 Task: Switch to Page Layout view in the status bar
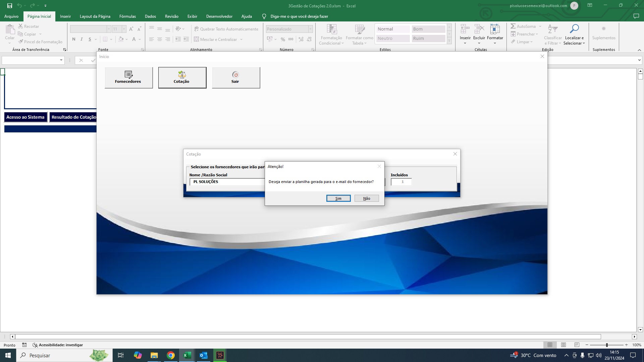point(563,345)
